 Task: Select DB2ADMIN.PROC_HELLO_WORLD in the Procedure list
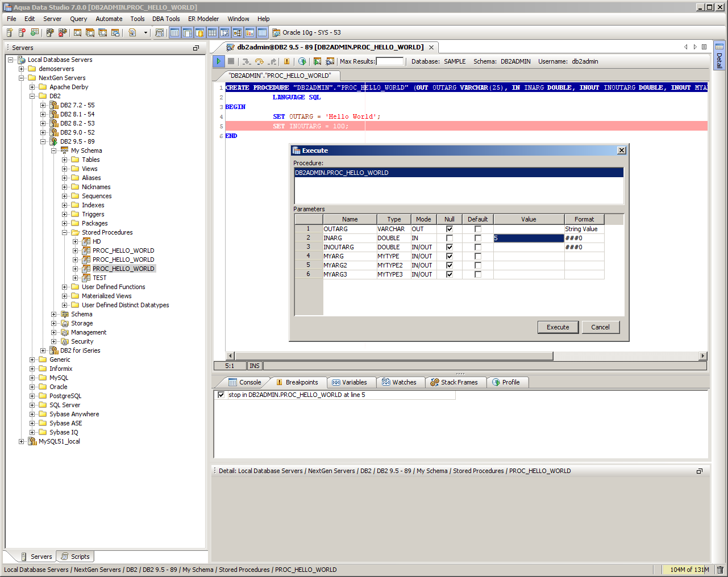tap(459, 173)
